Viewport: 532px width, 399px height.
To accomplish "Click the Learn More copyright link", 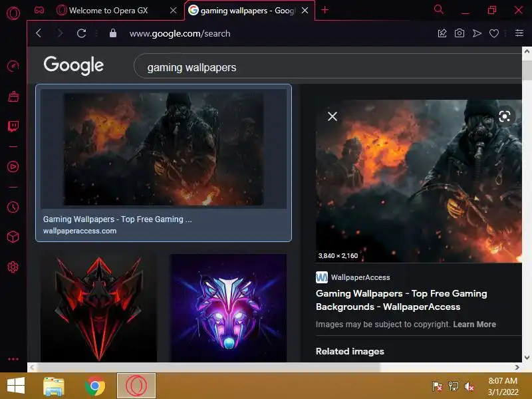I will (474, 325).
